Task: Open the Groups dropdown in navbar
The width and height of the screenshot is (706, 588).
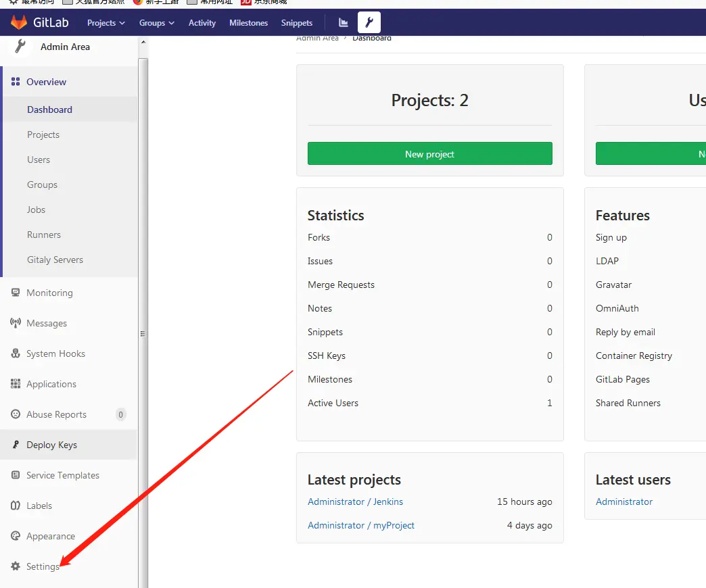Action: pos(156,23)
